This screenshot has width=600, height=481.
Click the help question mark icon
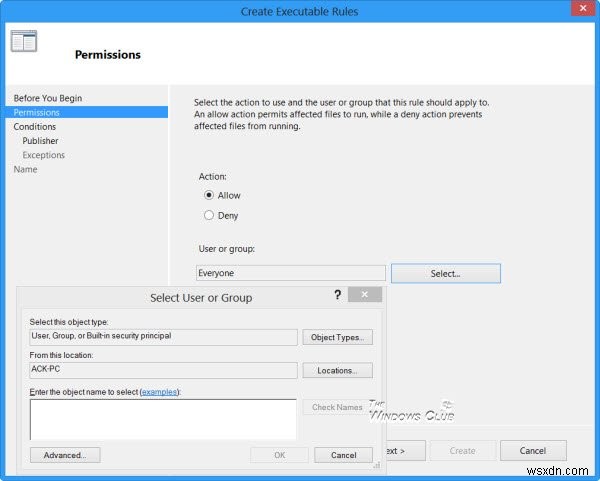coord(337,295)
